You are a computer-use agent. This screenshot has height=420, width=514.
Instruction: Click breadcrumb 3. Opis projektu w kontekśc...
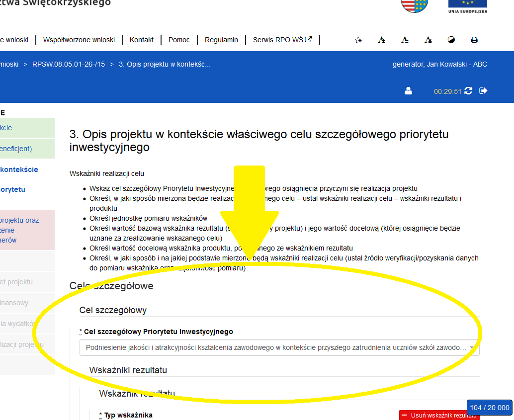[x=165, y=64]
